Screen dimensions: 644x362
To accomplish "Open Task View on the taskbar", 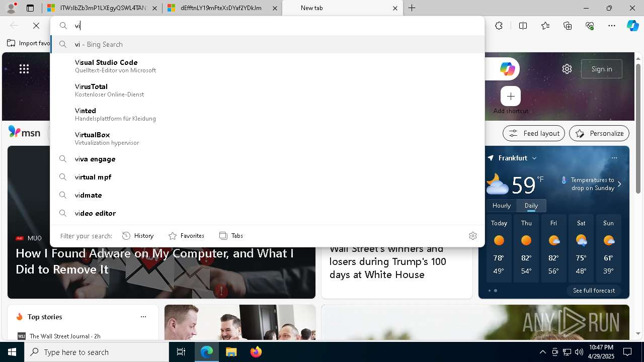I will [181, 352].
